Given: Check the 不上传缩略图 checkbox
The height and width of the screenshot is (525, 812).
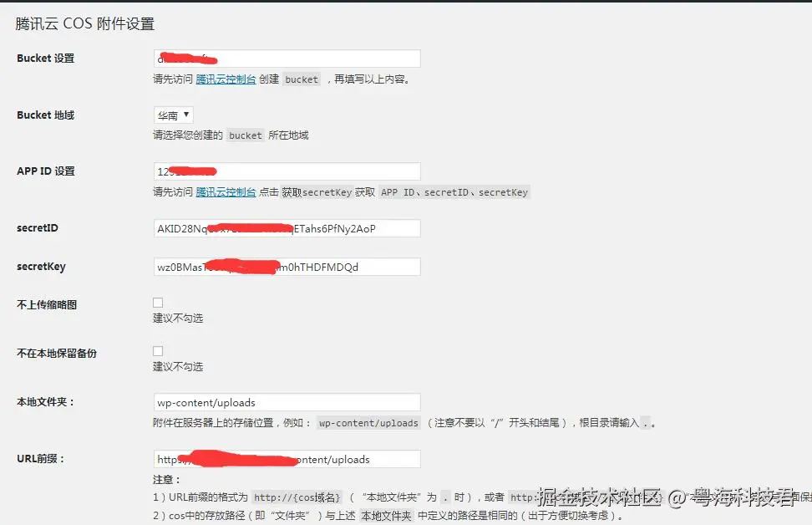Looking at the screenshot, I should tap(158, 303).
